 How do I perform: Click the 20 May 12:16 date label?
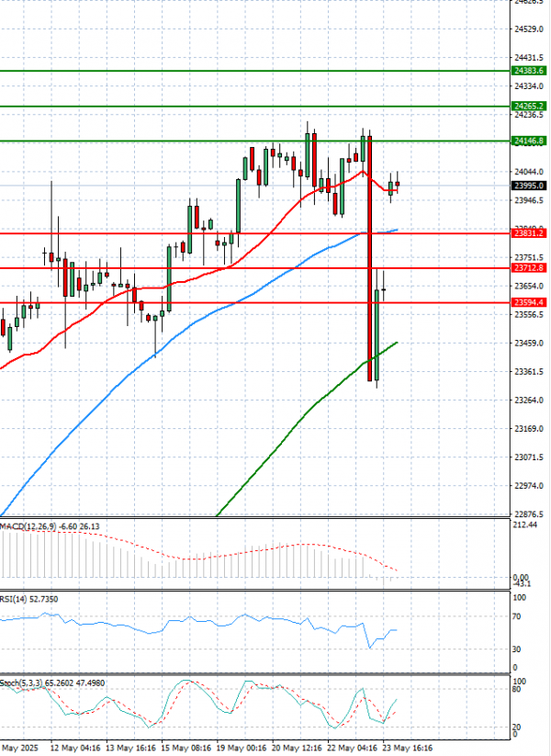(x=297, y=749)
